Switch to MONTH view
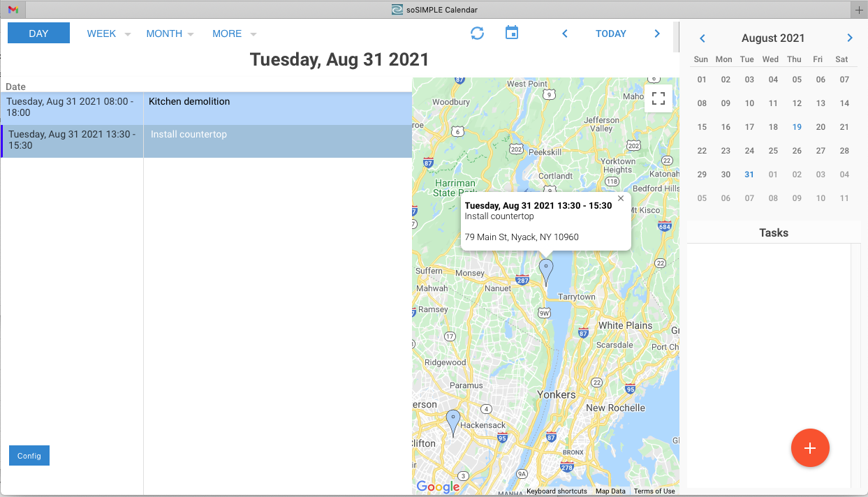The image size is (868, 497). point(164,34)
